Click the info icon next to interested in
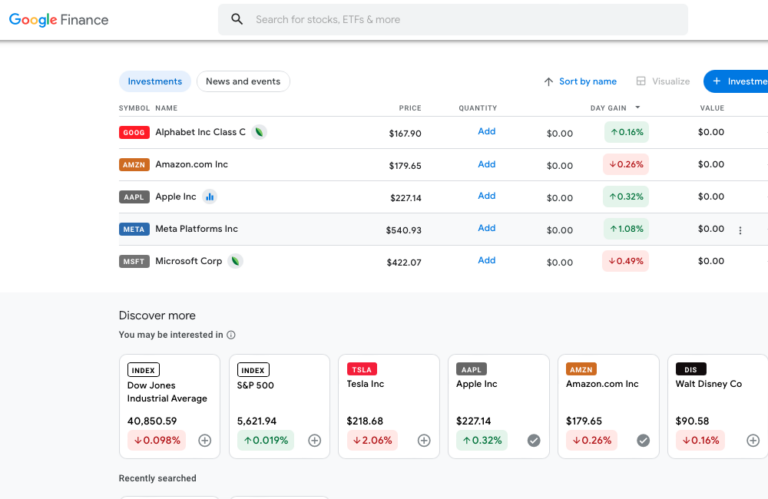This screenshot has height=499, width=768. (x=231, y=335)
